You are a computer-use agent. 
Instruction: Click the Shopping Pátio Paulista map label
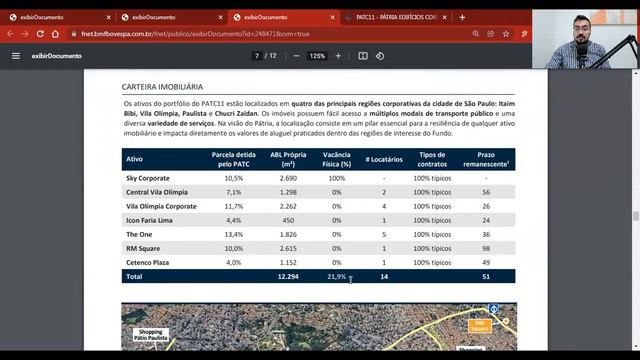151,335
